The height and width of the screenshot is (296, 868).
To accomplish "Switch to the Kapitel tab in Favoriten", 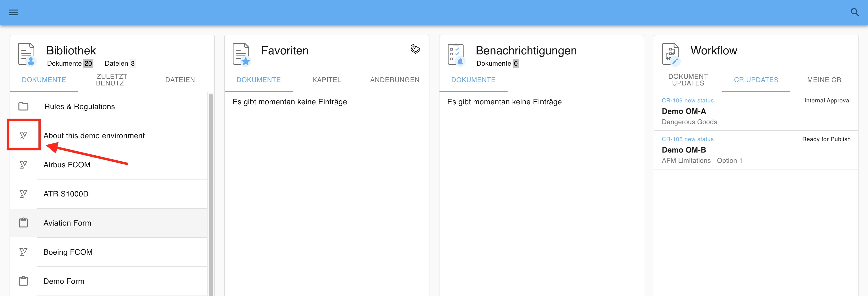I will pos(327,80).
